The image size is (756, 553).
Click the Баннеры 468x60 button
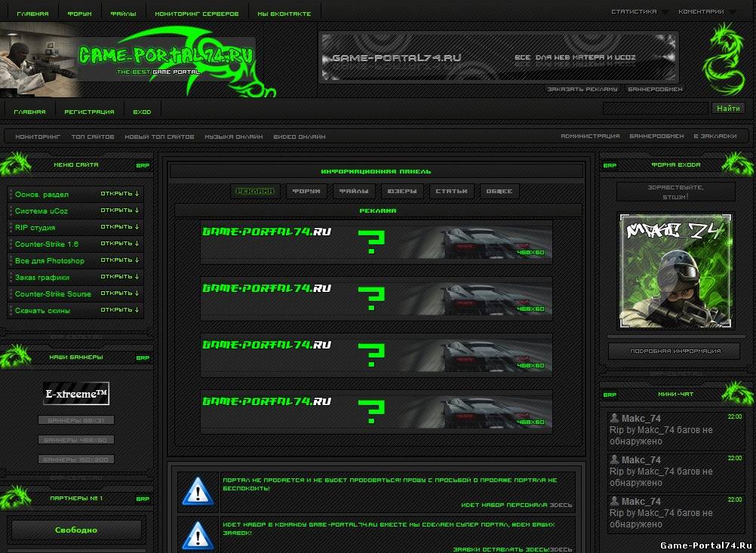click(x=76, y=440)
